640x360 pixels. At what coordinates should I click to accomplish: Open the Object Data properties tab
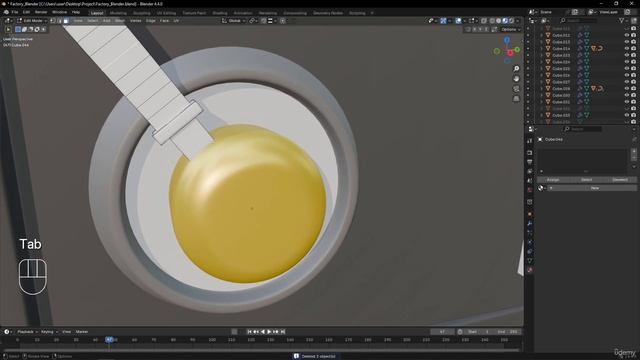click(x=530, y=260)
